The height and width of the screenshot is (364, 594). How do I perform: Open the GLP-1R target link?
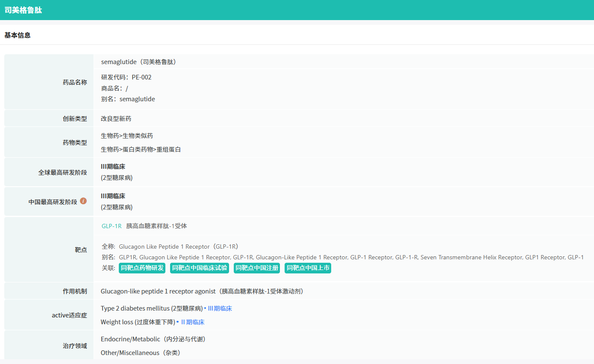coord(112,226)
